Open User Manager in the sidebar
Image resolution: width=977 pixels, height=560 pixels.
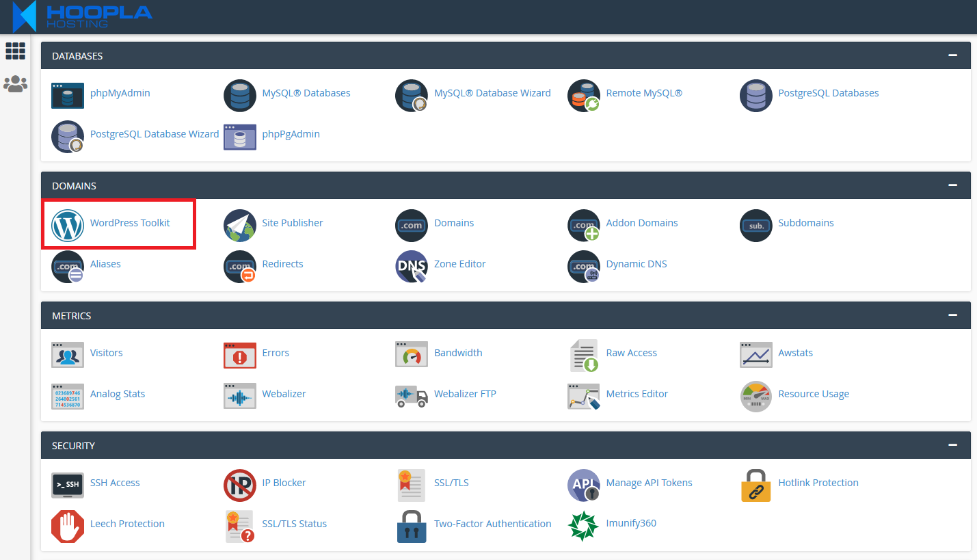(x=15, y=84)
